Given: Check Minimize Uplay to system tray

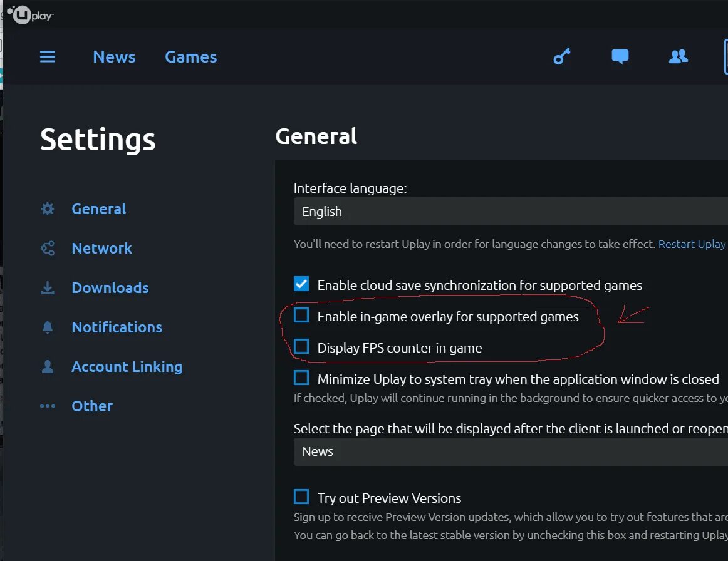Looking at the screenshot, I should point(301,378).
